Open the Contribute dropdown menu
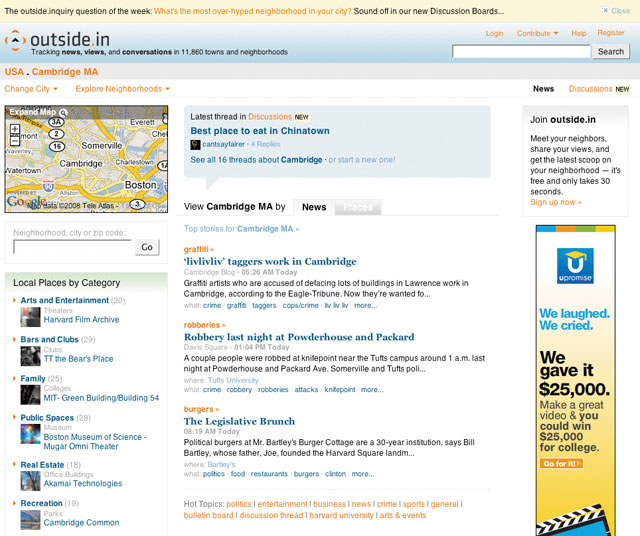Viewport: 640px width, 536px height. tap(537, 33)
